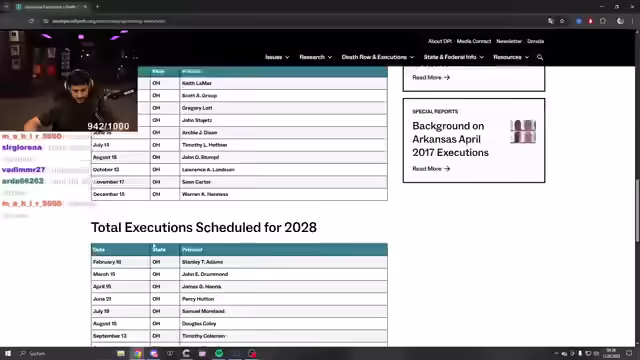Click prisoner name John E. Drummond
Screen dimensions: 640x360
coord(205,274)
